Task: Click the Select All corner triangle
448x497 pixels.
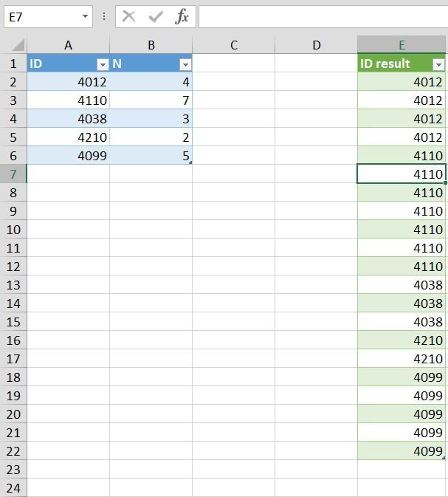Action: click(x=18, y=45)
